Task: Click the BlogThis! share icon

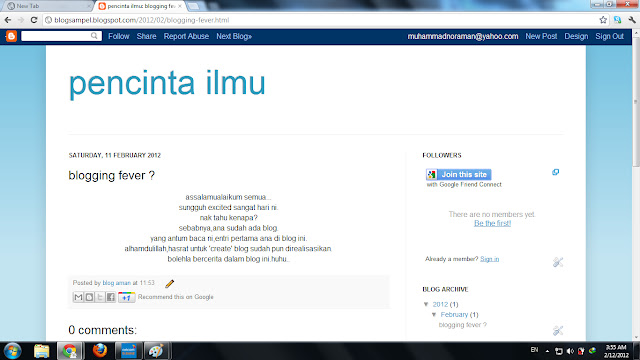Action: [x=89, y=297]
